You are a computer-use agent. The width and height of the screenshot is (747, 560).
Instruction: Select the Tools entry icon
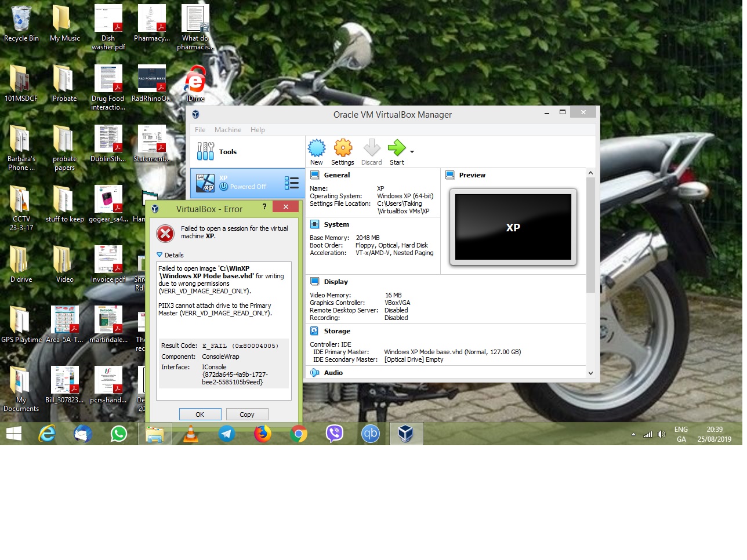[x=205, y=151]
